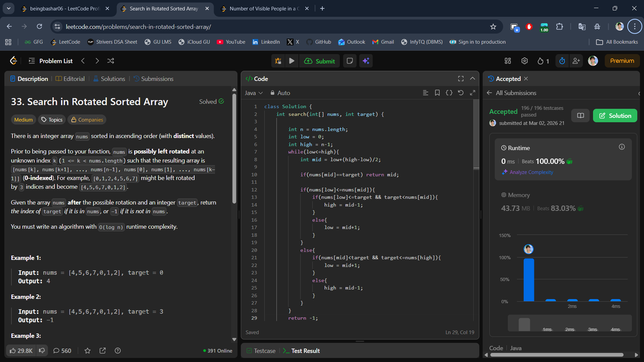Open the notes sticky icon
Viewport: 644px width, 362px height.
point(349,61)
